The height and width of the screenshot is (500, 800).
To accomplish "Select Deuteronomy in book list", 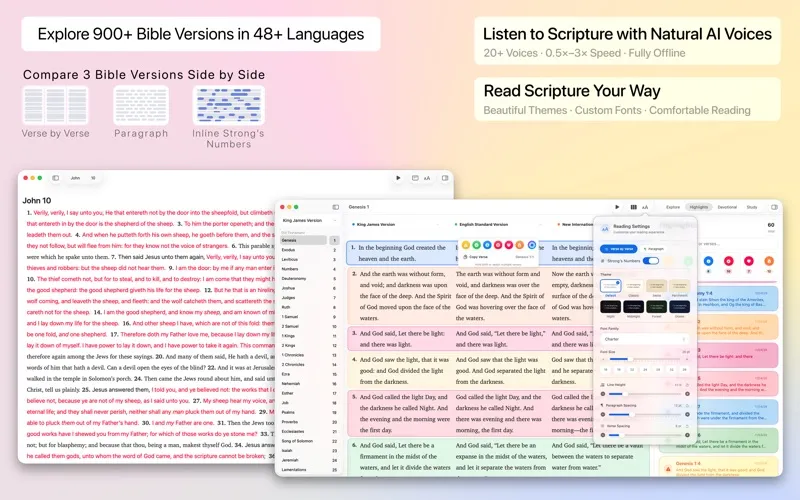I will (x=304, y=279).
